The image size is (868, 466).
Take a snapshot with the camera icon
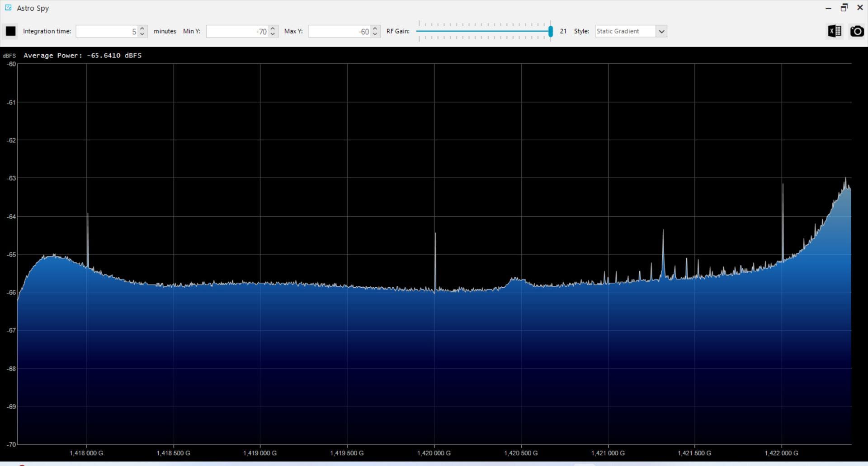point(857,31)
